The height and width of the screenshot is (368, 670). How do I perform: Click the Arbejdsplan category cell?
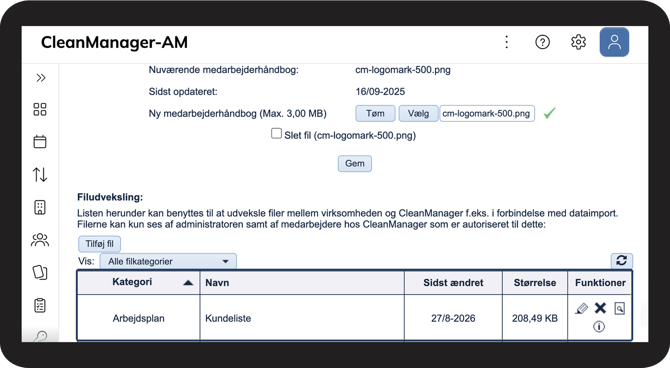[138, 318]
